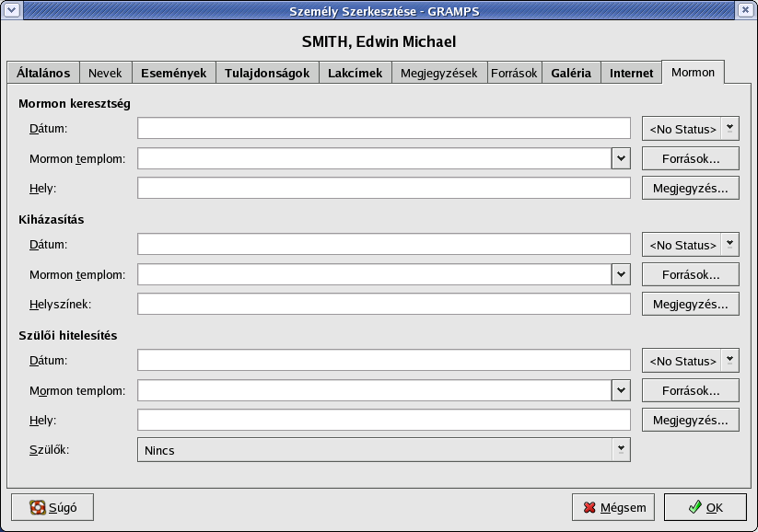Click Megjegyzés button under Kiházasítás
The width and height of the screenshot is (758, 532).
(x=690, y=304)
